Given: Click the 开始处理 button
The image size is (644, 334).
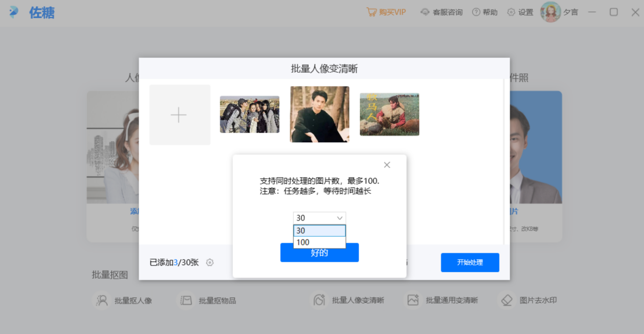Looking at the screenshot, I should tap(469, 262).
